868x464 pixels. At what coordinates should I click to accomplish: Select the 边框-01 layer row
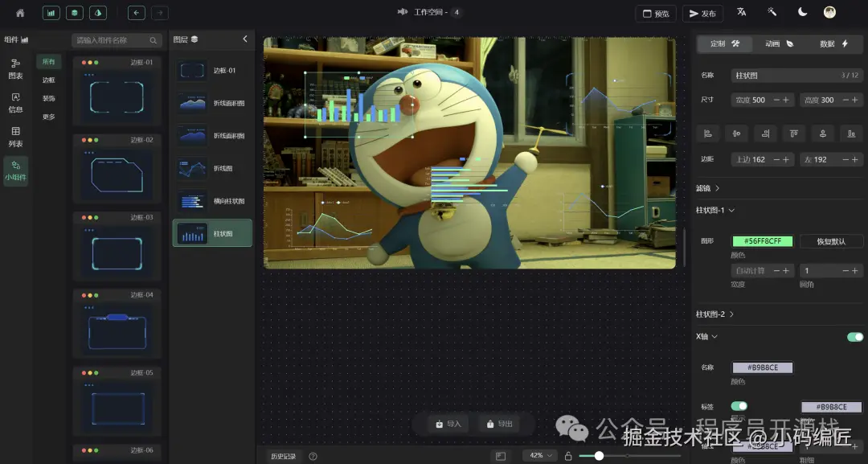(212, 70)
